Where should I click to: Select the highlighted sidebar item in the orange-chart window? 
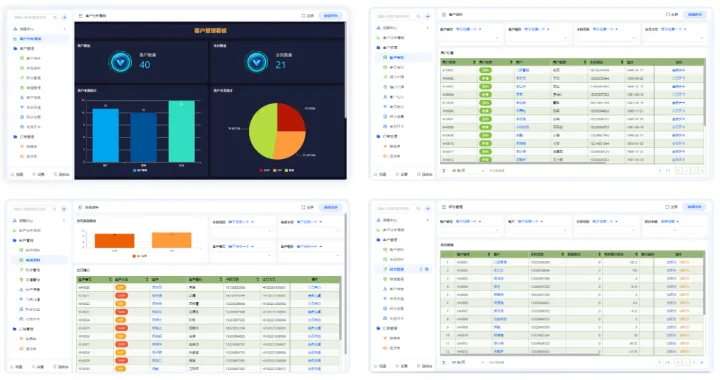(39, 260)
